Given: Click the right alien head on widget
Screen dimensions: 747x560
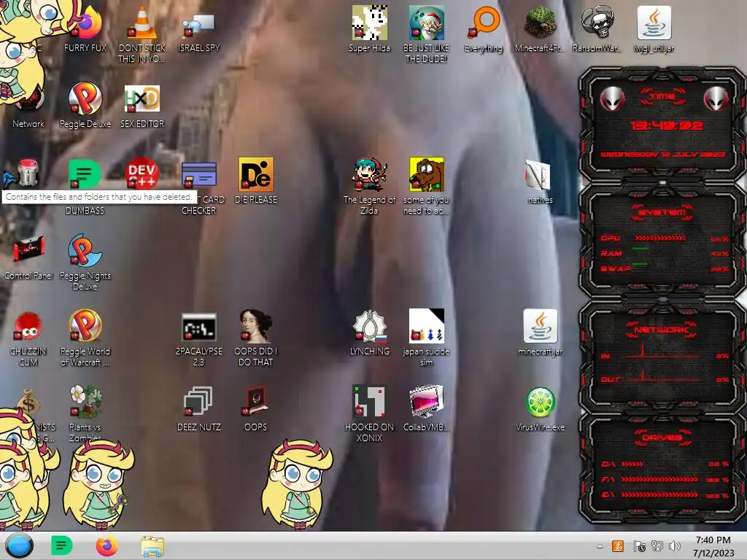Looking at the screenshot, I should (716, 98).
